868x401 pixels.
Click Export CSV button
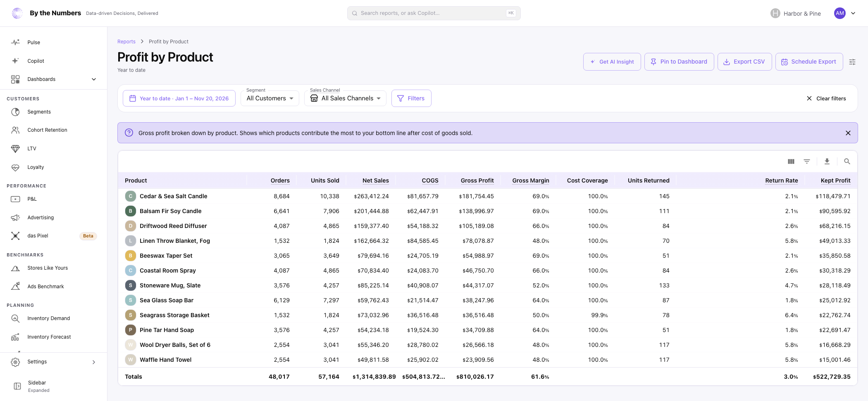(744, 62)
